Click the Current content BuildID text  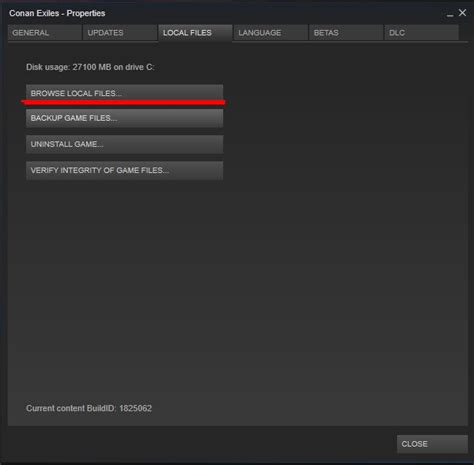(x=89, y=408)
